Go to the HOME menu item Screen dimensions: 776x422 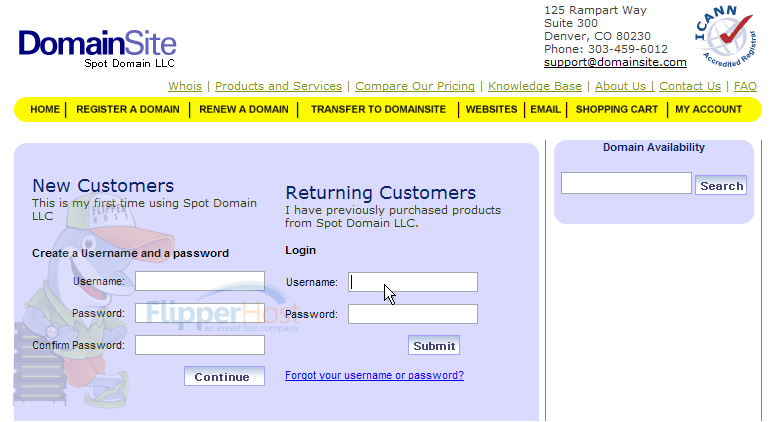click(x=45, y=109)
